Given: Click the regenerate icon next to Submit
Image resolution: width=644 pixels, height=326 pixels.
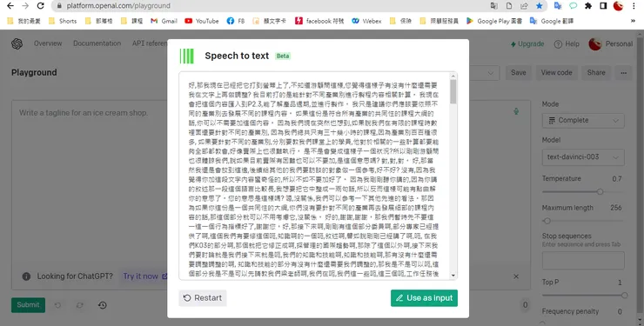Looking at the screenshot, I should [x=80, y=305].
